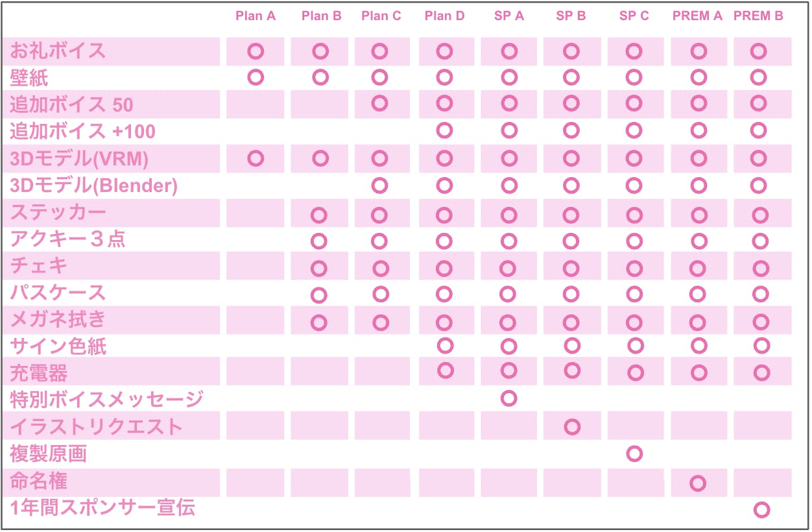Click the 追加ボイス +100 row label
The width and height of the screenshot is (812, 532).
[82, 132]
